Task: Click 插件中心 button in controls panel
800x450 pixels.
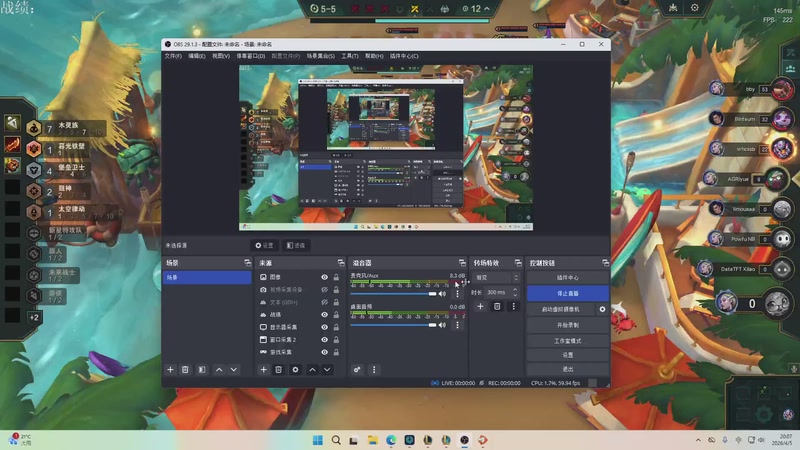Action: [x=568, y=278]
